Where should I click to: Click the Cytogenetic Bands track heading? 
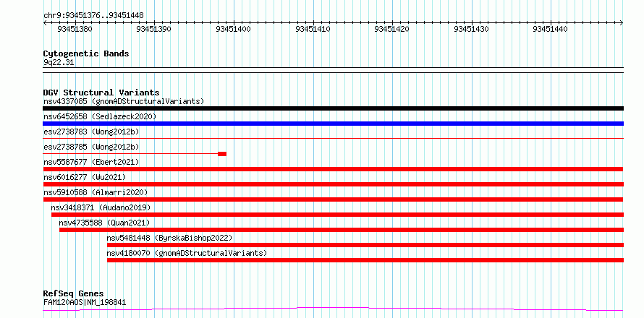86,53
